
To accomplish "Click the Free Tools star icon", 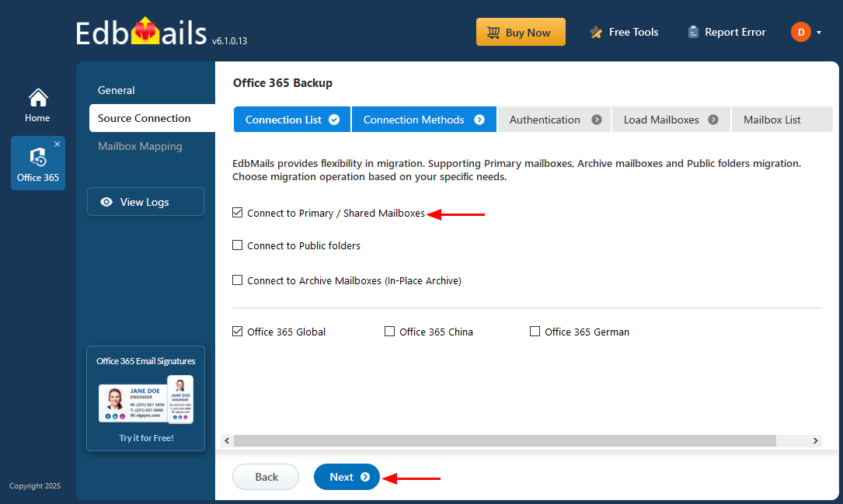I will pyautogui.click(x=596, y=33).
